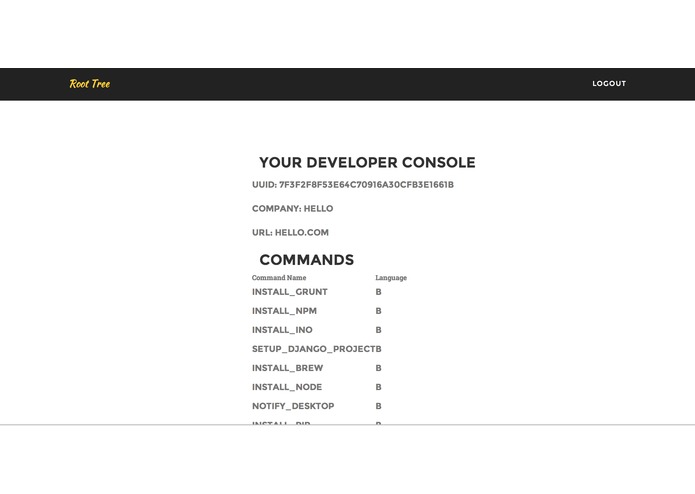This screenshot has height=494, width=695.
Task: Click language B in INSTALL_BREW row
Action: pyautogui.click(x=379, y=368)
